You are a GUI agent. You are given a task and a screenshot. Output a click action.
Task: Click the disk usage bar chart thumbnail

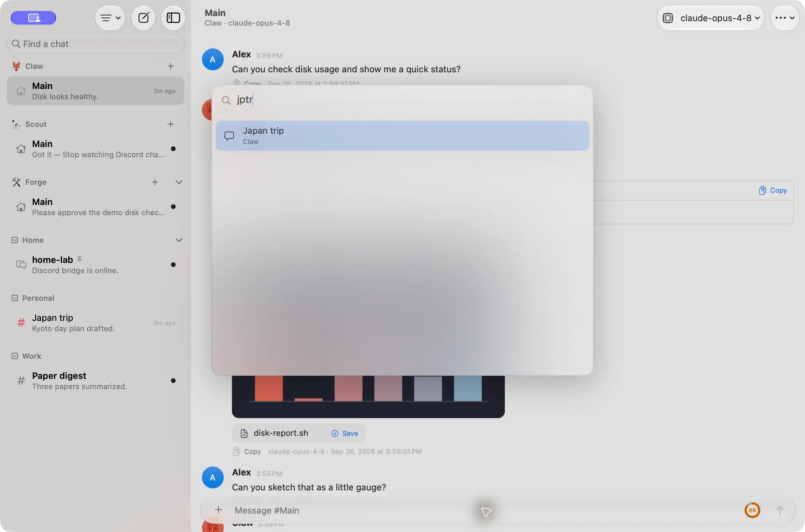click(x=368, y=397)
